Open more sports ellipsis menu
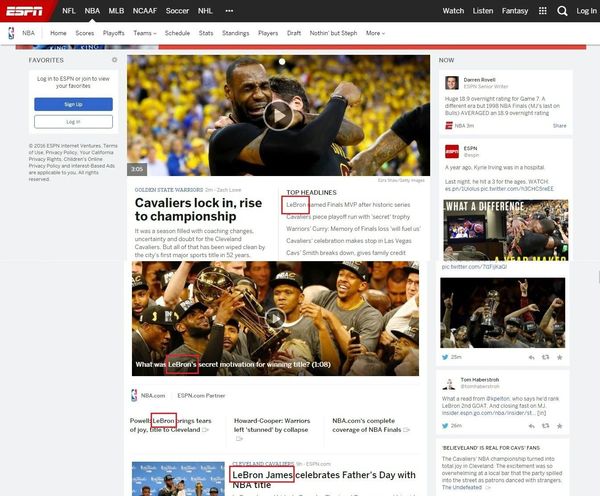 pyautogui.click(x=230, y=11)
